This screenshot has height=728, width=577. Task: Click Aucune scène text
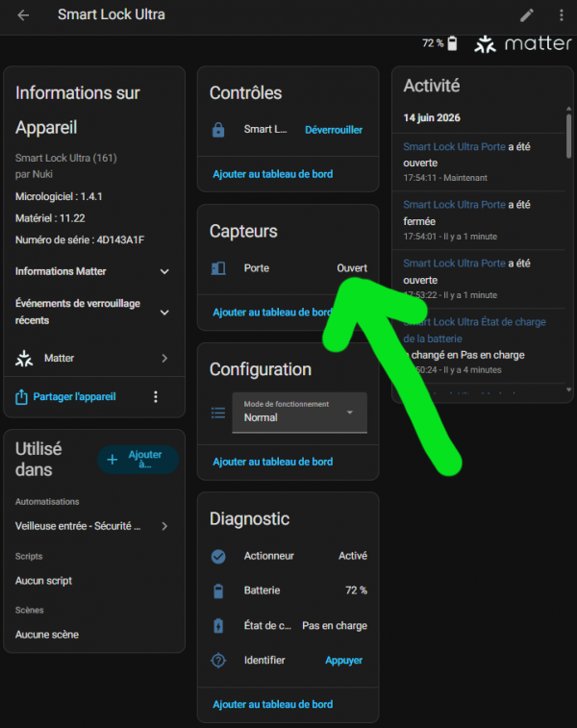click(x=47, y=635)
